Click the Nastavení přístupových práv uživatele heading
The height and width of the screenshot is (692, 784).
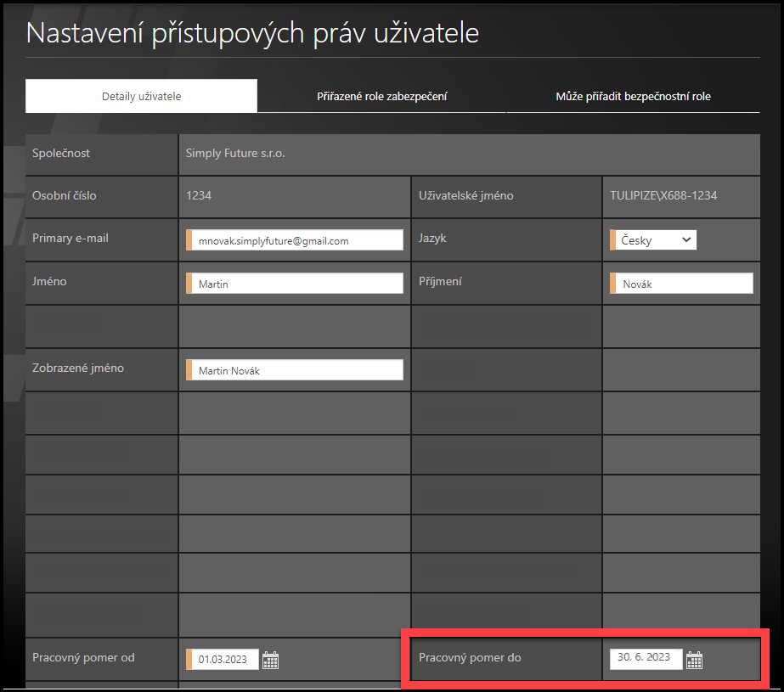point(252,33)
